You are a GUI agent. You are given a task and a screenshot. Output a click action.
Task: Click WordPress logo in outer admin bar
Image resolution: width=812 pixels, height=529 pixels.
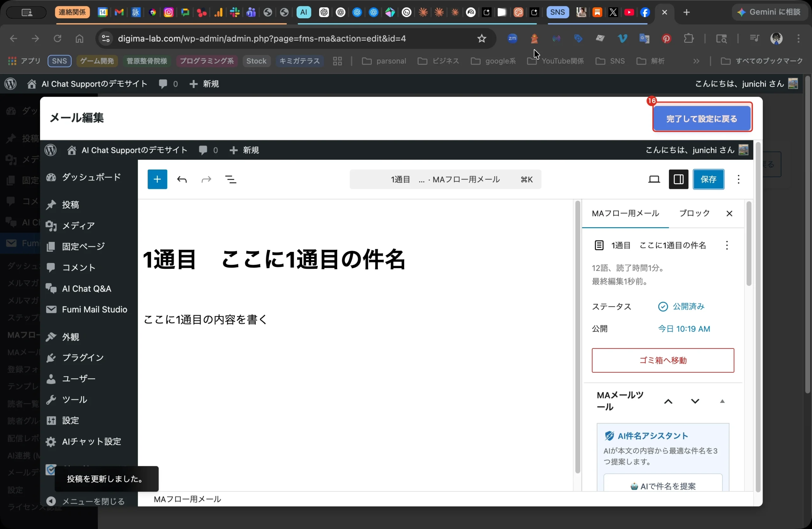(x=10, y=84)
